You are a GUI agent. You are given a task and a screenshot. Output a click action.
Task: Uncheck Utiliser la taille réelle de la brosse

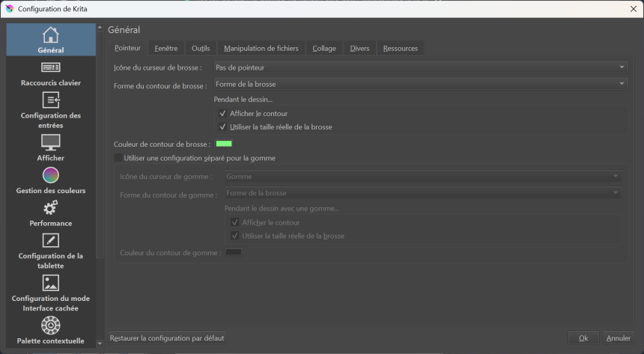222,127
